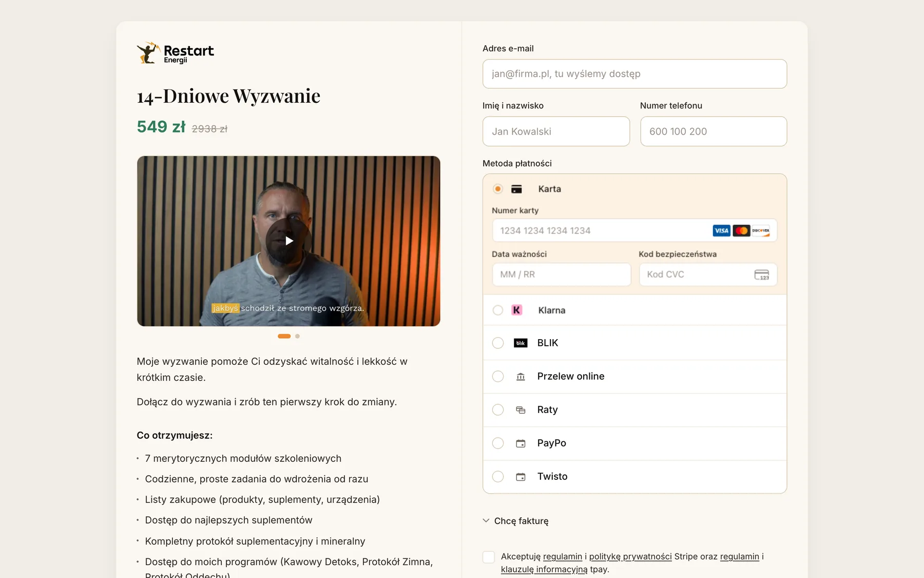This screenshot has height=578, width=924.
Task: Play the challenge promo video
Action: 288,241
